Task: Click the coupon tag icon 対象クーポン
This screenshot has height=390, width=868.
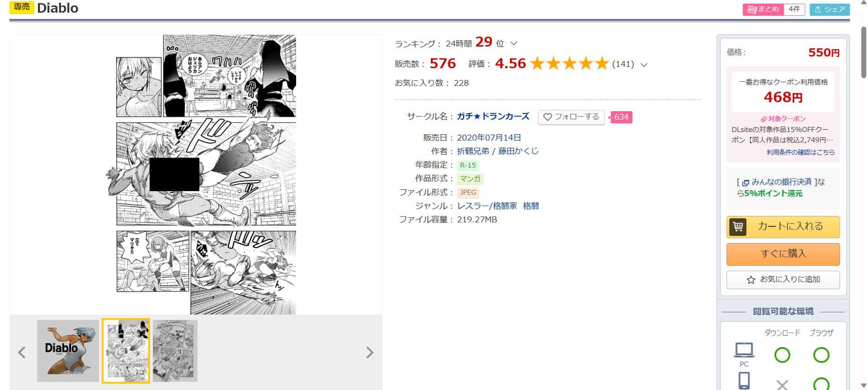Action: coord(764,119)
